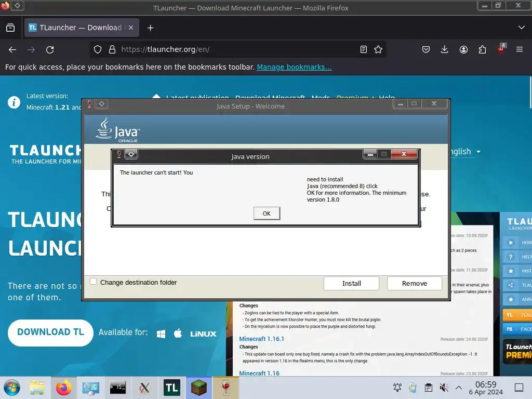Click the tlauncher.org URL address field
Image resolution: width=532 pixels, height=399 pixels.
[237, 49]
